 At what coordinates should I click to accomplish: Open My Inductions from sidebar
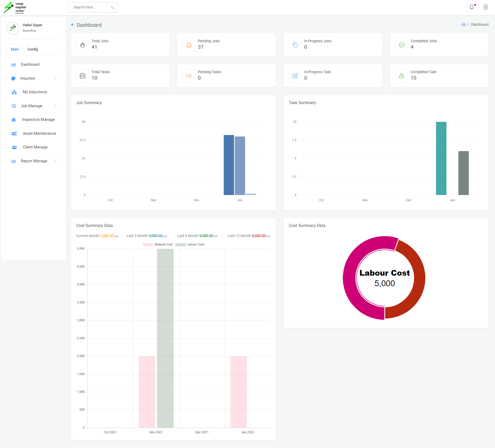[35, 92]
